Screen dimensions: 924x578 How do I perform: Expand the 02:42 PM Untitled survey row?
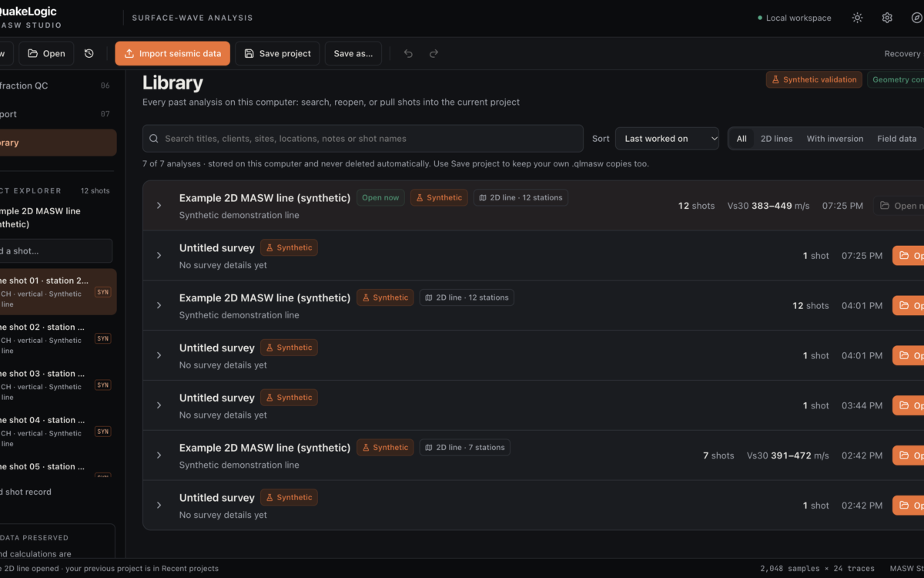[159, 506]
